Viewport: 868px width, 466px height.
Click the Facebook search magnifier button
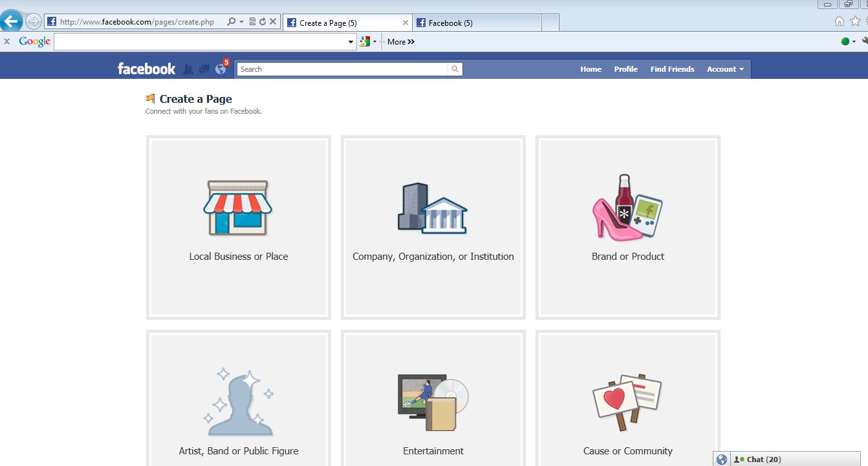point(455,69)
